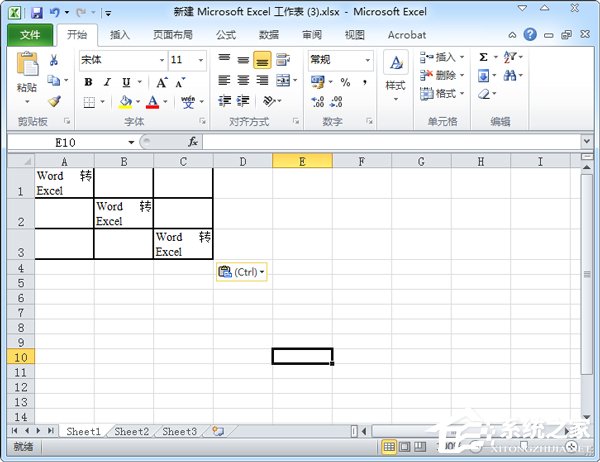Viewport: 600px width, 462px height.
Task: Open the 文件 File tab
Action: click(x=30, y=35)
